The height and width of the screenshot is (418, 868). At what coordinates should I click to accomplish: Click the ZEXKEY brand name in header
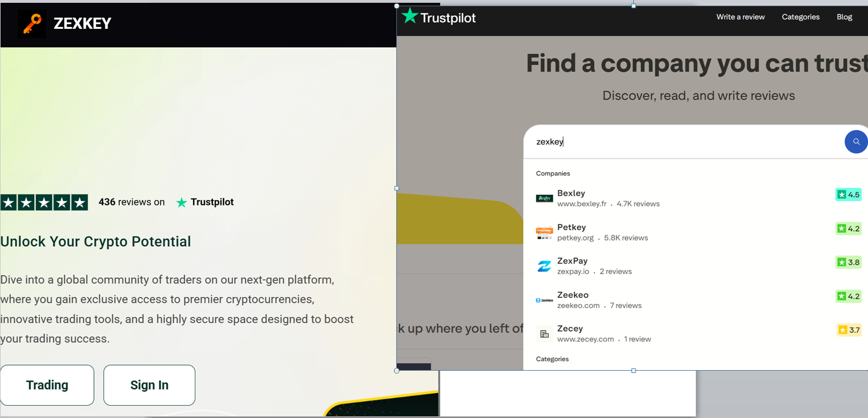click(83, 23)
